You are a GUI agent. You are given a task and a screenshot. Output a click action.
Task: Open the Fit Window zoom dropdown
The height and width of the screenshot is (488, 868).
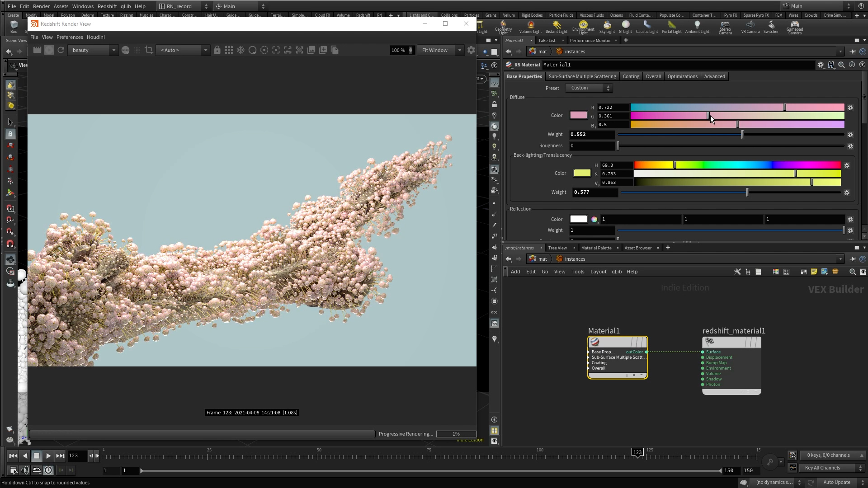440,50
